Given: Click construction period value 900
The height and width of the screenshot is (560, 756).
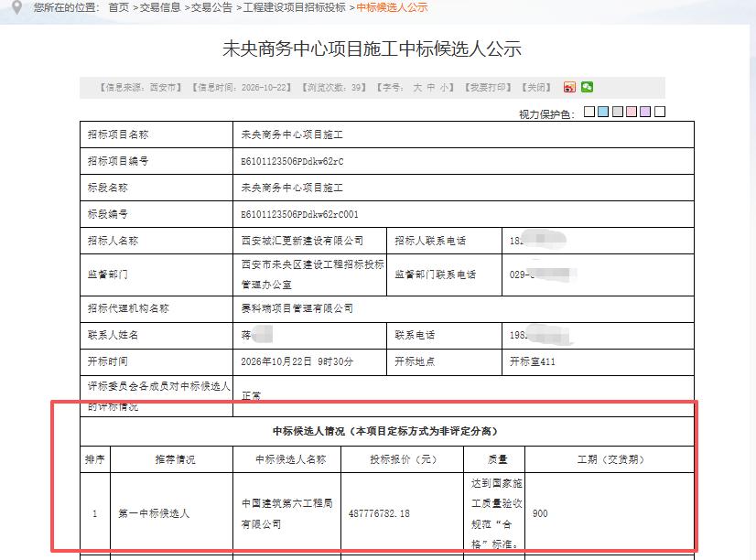Looking at the screenshot, I should pyautogui.click(x=540, y=513).
